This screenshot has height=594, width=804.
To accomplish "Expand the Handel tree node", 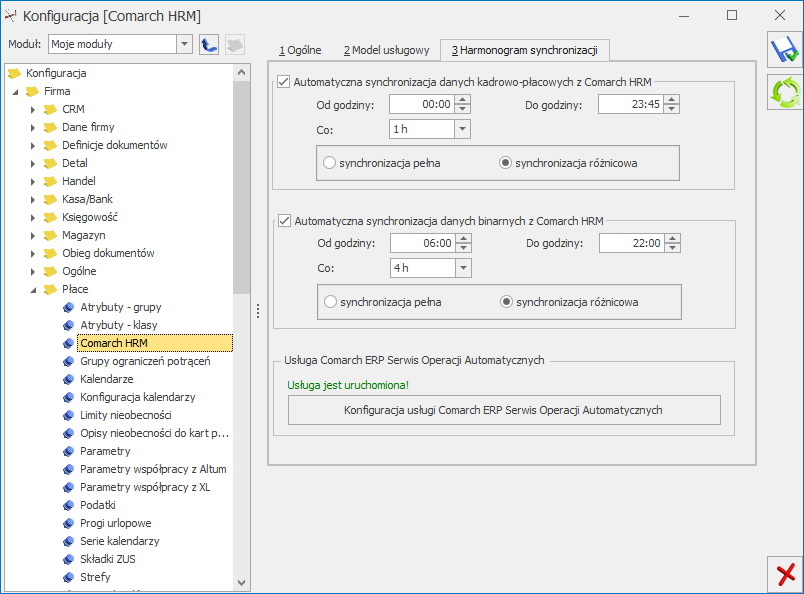I will click(x=33, y=182).
